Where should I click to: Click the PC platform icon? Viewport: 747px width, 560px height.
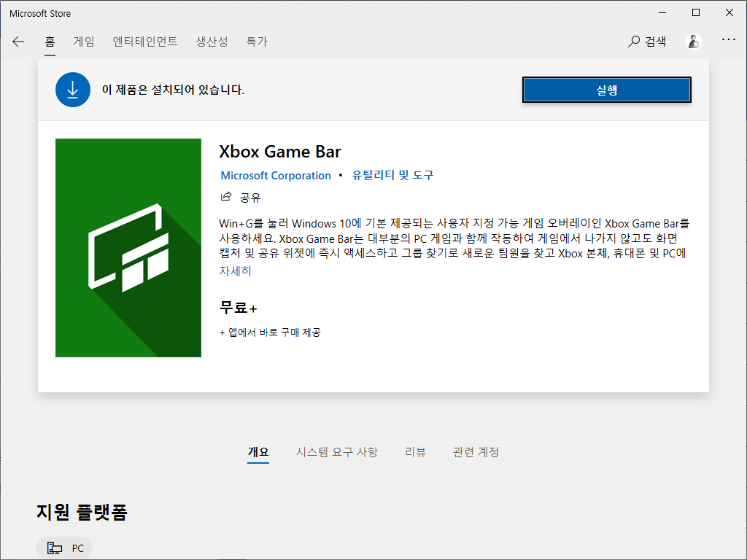tap(54, 548)
